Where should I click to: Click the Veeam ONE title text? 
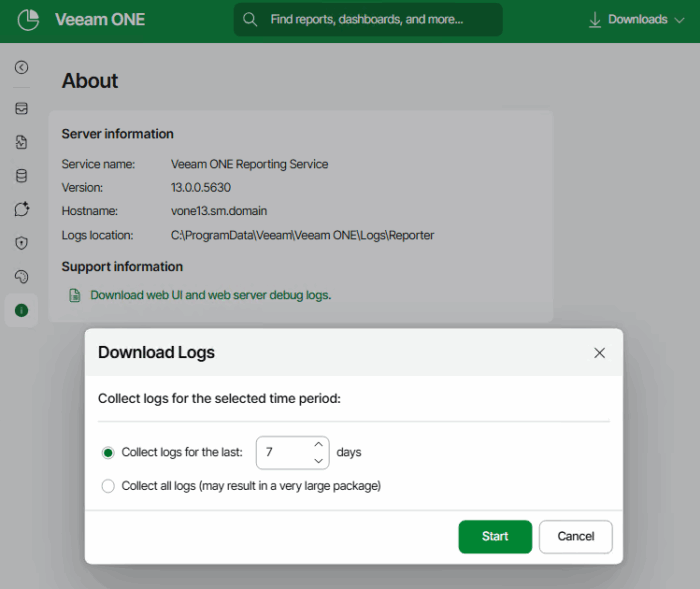100,20
